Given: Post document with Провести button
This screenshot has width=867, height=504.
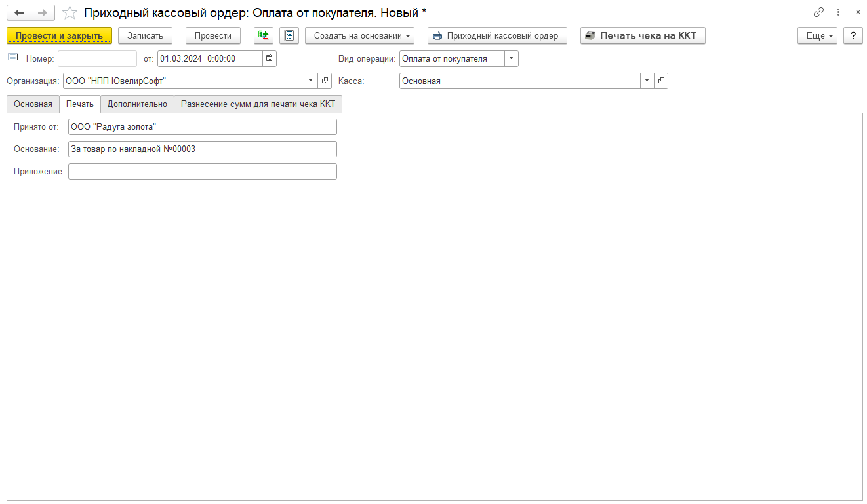Looking at the screenshot, I should pyautogui.click(x=213, y=35).
